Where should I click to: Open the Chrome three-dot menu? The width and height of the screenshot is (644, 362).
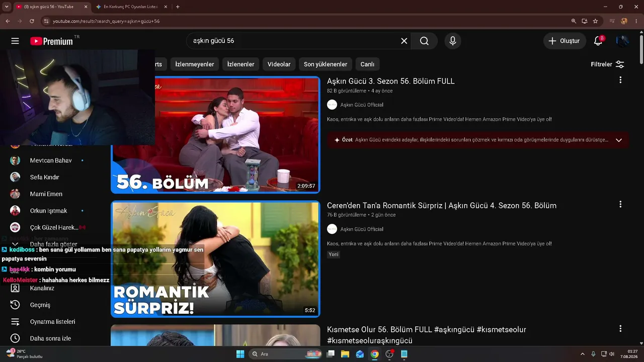point(636,21)
